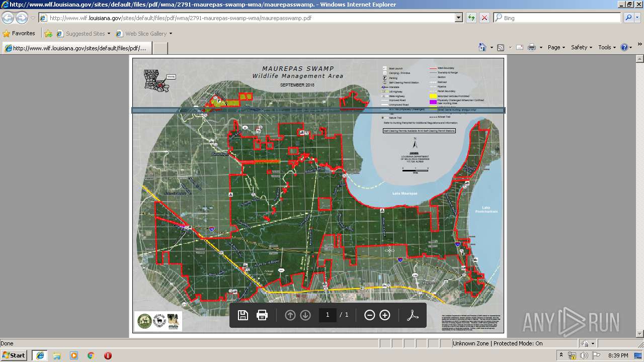The image size is (644, 362).
Task: Add page to Favorites bar star icon
Action: tap(48, 34)
